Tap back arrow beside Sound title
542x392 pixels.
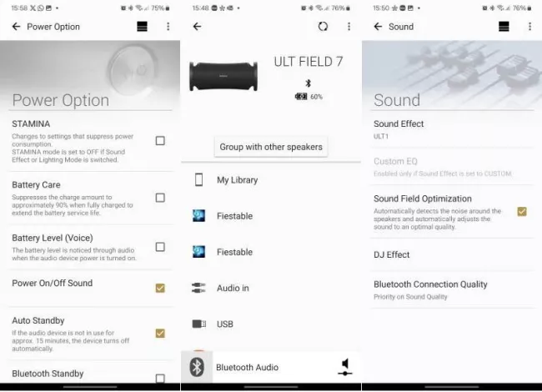pos(378,27)
